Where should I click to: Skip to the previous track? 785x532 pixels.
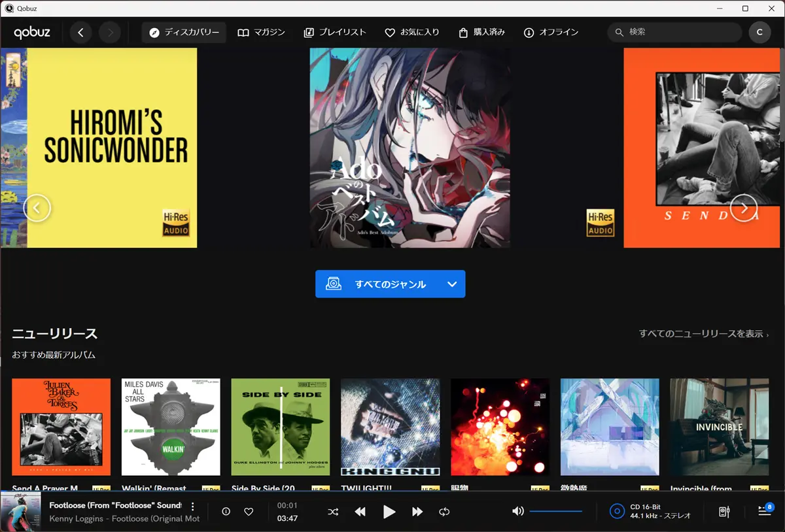click(360, 512)
